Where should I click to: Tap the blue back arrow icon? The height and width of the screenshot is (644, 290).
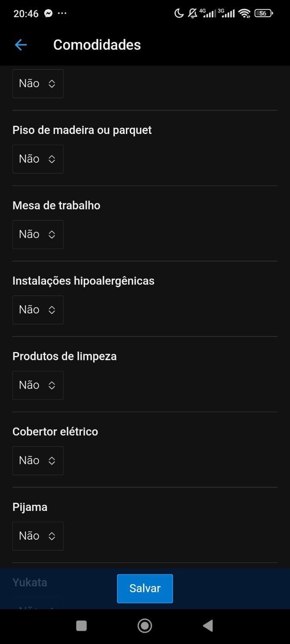coord(21,45)
